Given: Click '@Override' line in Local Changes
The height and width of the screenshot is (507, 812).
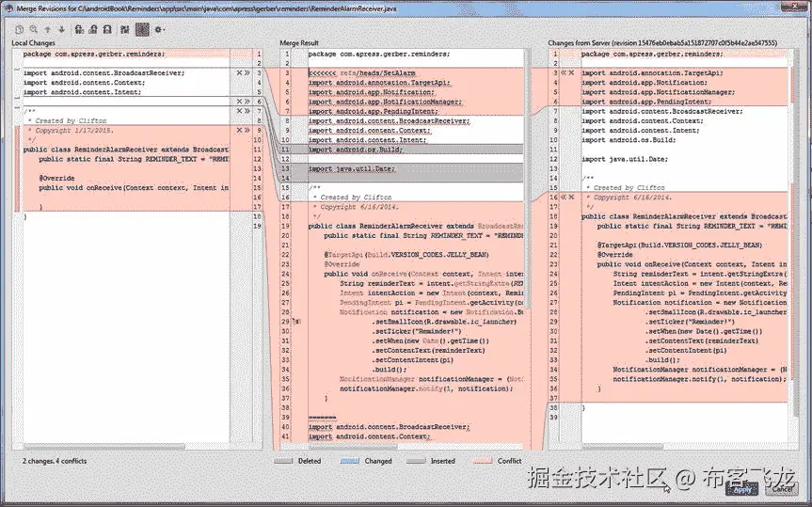Looking at the screenshot, I should (x=57, y=178).
